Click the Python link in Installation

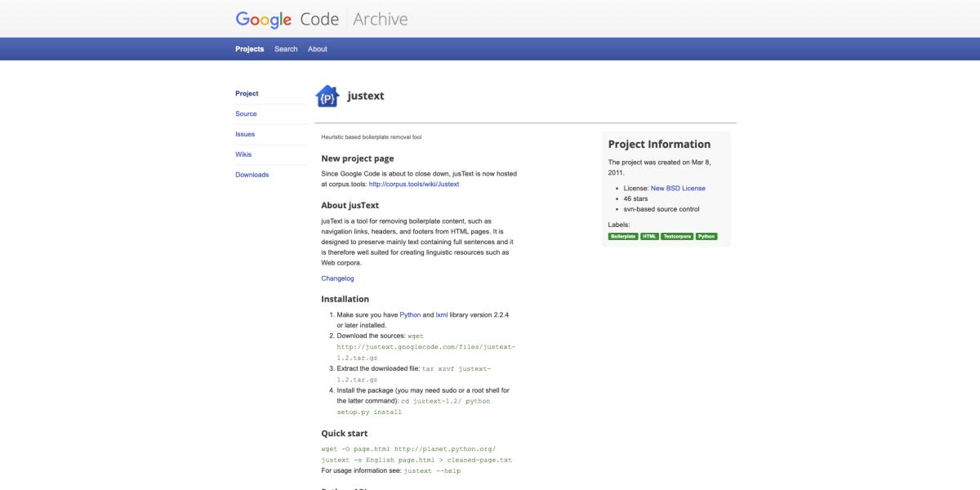point(410,314)
